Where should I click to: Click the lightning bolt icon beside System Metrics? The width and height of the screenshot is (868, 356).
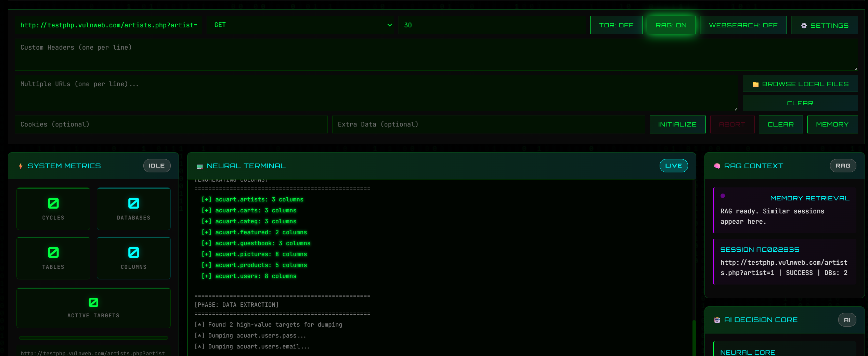point(21,166)
